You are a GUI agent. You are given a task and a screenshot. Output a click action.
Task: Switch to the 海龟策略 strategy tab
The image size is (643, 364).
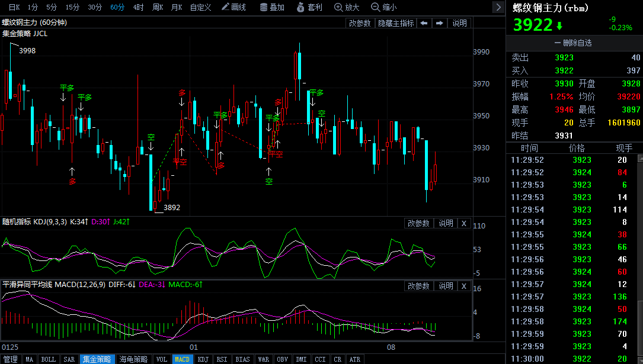pos(133,359)
